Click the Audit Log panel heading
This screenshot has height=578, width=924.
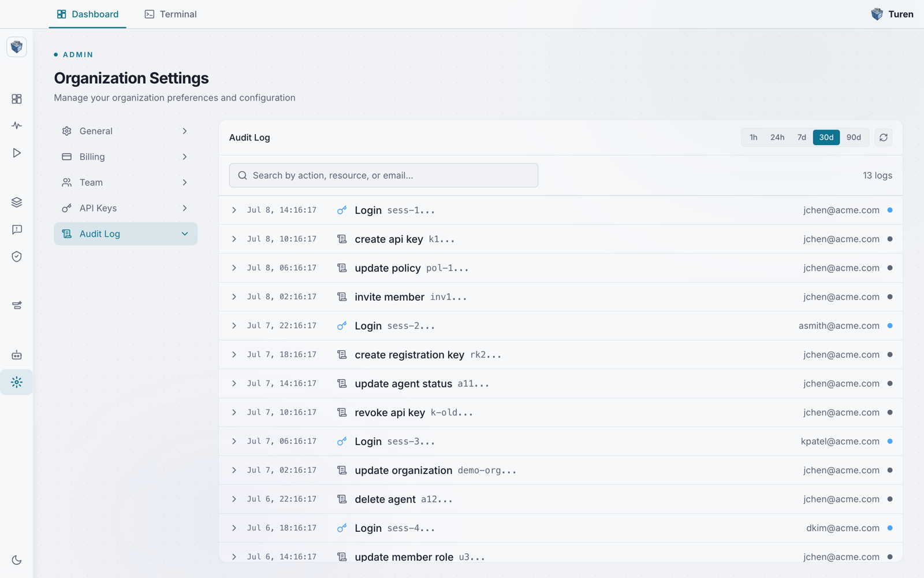(x=249, y=138)
